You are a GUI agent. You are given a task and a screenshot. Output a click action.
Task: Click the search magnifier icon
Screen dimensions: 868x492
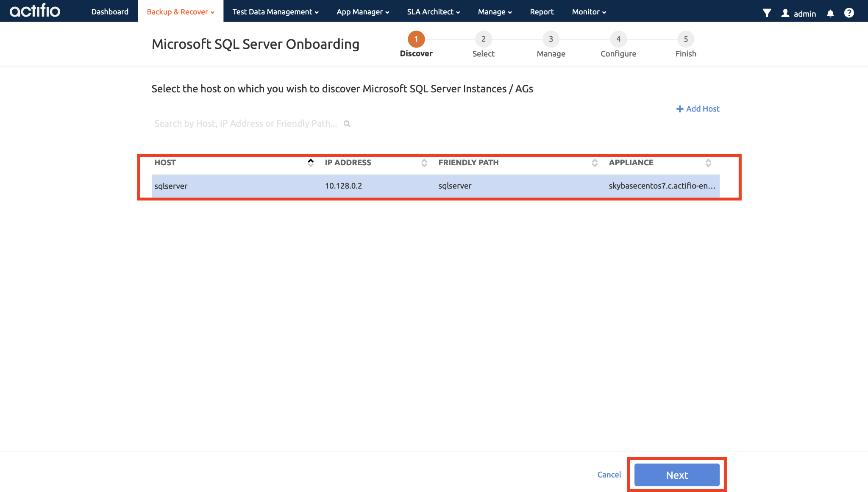pyautogui.click(x=347, y=124)
